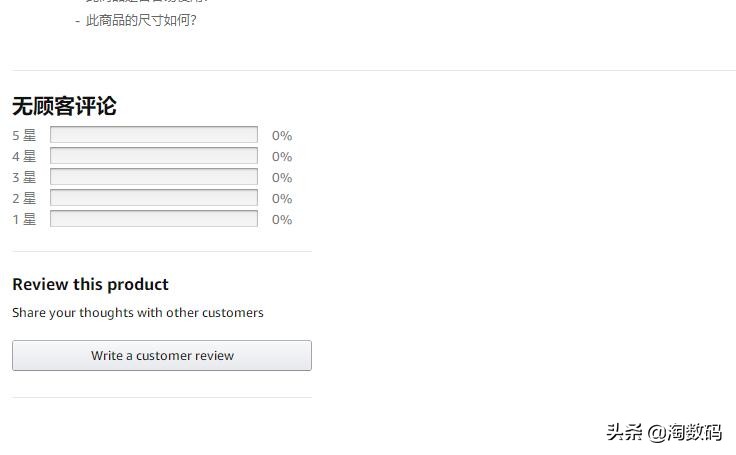Viewport: 736px width, 455px height.
Task: Click the 0% value beside 2 星
Action: pyautogui.click(x=282, y=199)
